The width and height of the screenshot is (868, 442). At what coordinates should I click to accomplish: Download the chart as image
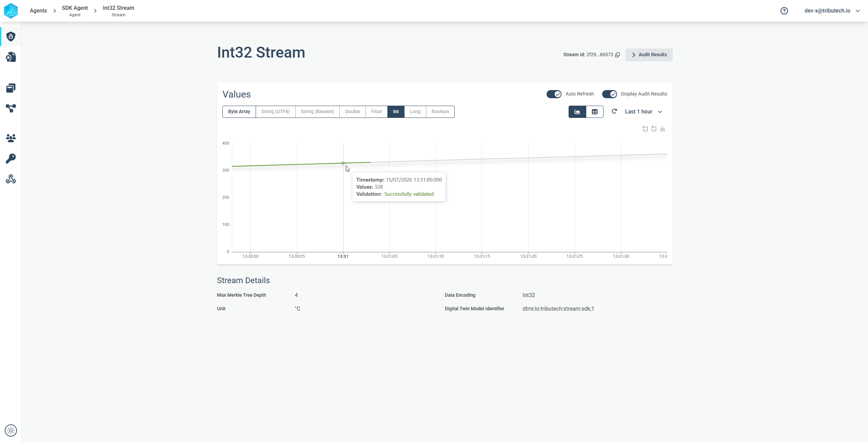663,129
